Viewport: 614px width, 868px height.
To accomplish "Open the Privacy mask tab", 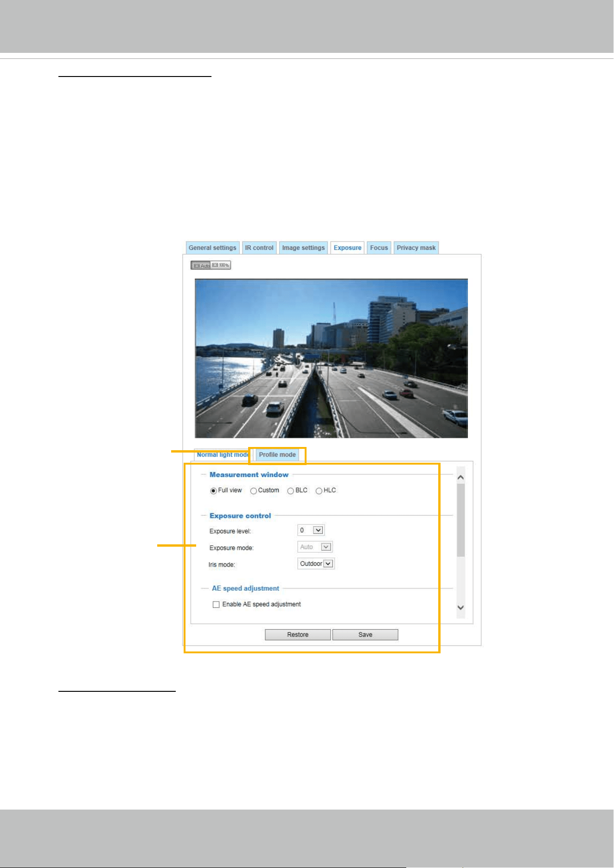I will click(x=416, y=248).
